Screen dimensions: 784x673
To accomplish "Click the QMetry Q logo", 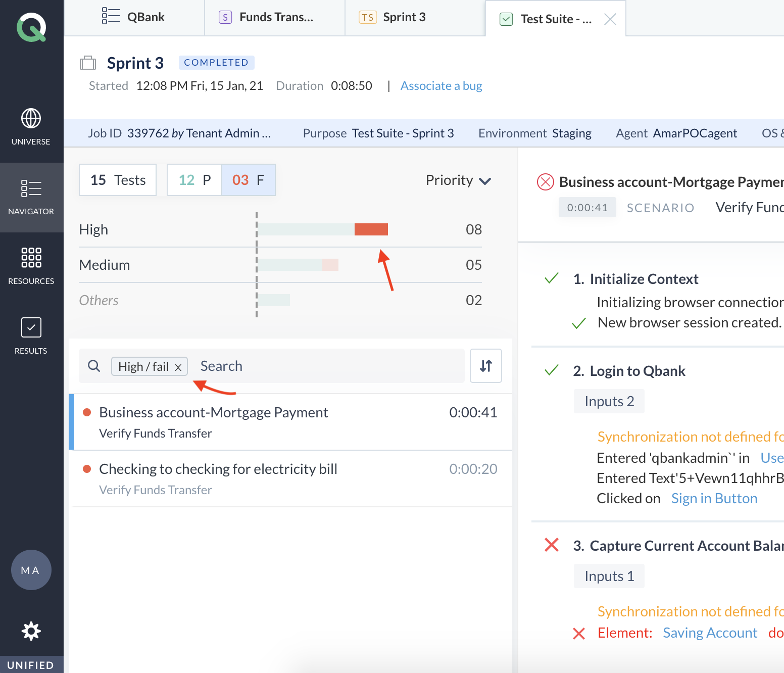I will click(31, 27).
